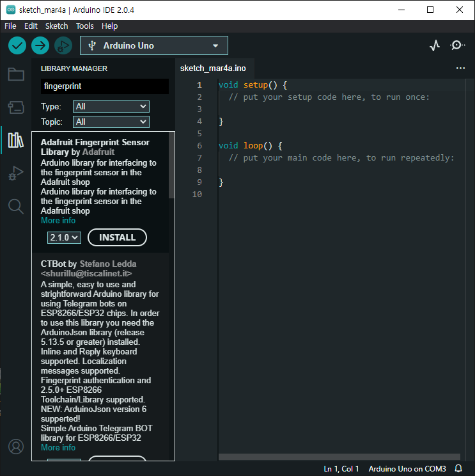Image resolution: width=475 pixels, height=476 pixels.
Task: Click the setup code comment line
Action: 329,97
